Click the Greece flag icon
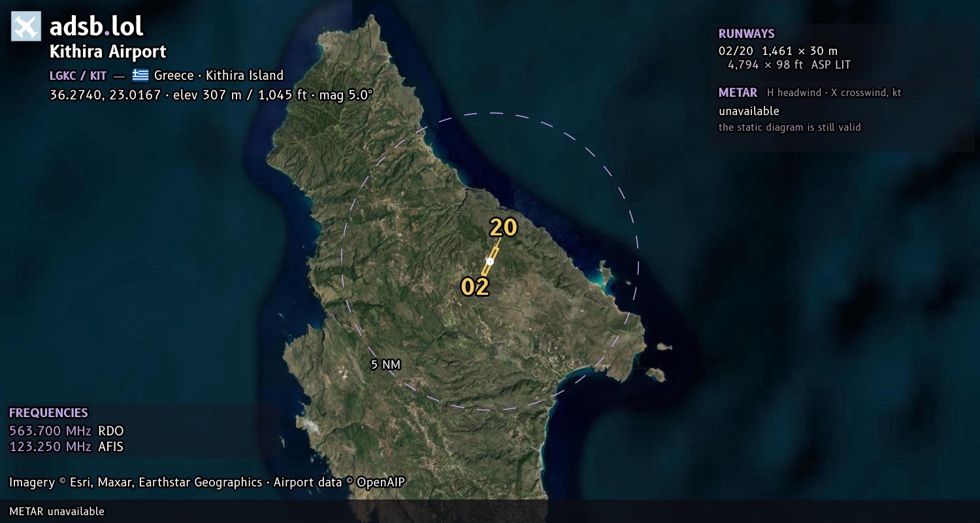 140,75
